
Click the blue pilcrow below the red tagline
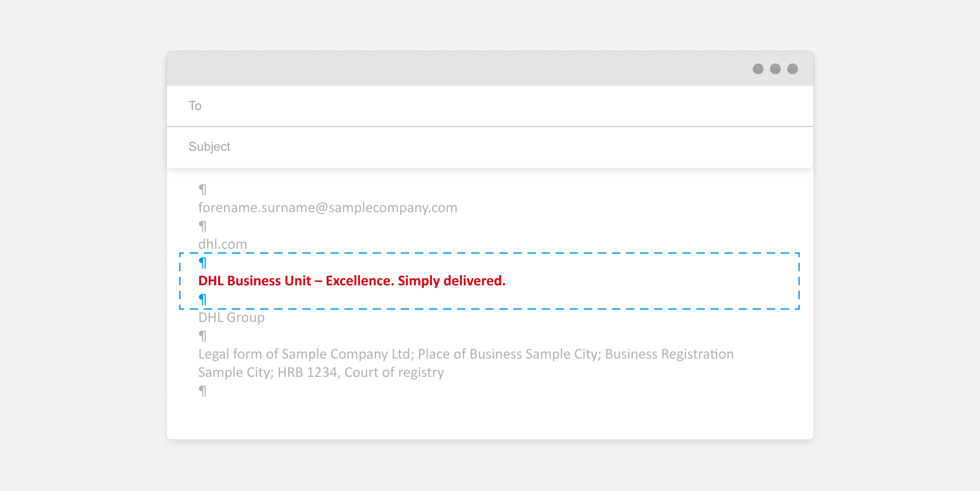click(x=202, y=299)
